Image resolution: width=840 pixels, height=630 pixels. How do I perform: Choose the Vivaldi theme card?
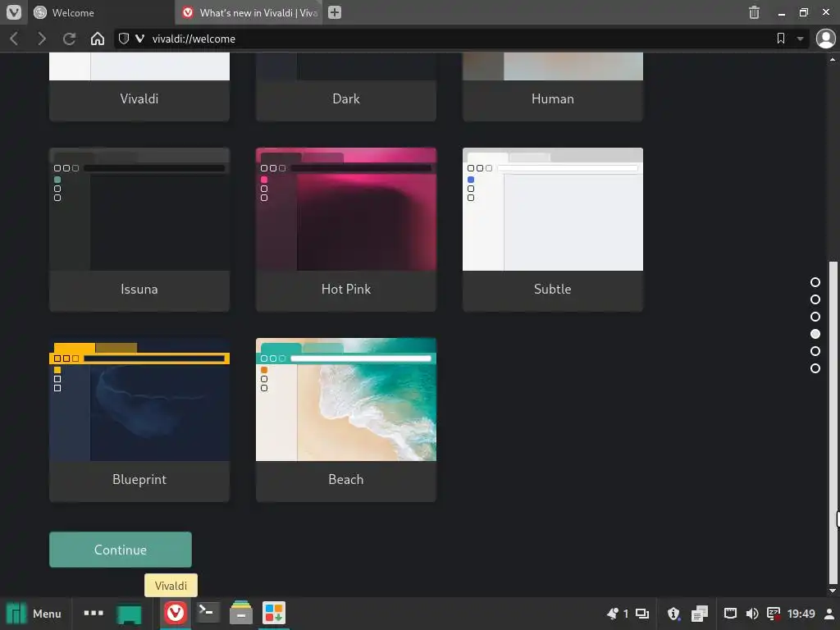tap(139, 87)
